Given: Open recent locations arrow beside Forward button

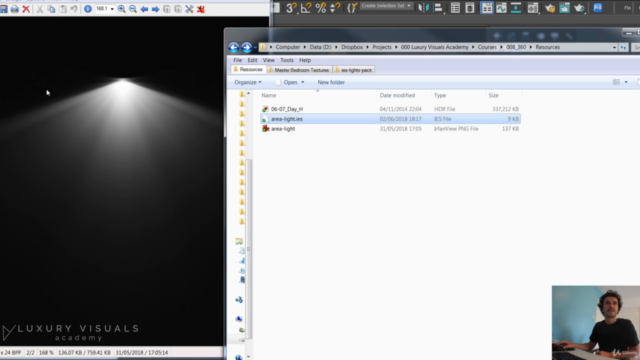Looking at the screenshot, I should point(255,48).
